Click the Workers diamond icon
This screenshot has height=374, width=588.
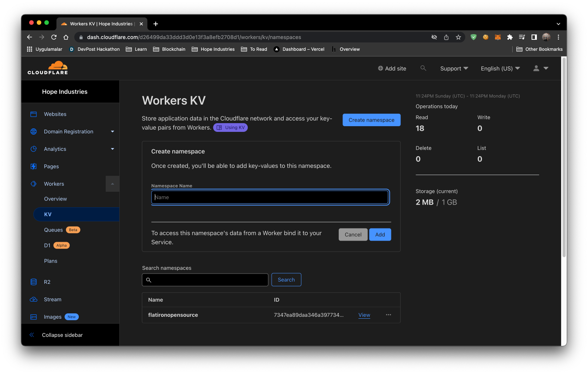[x=34, y=183]
